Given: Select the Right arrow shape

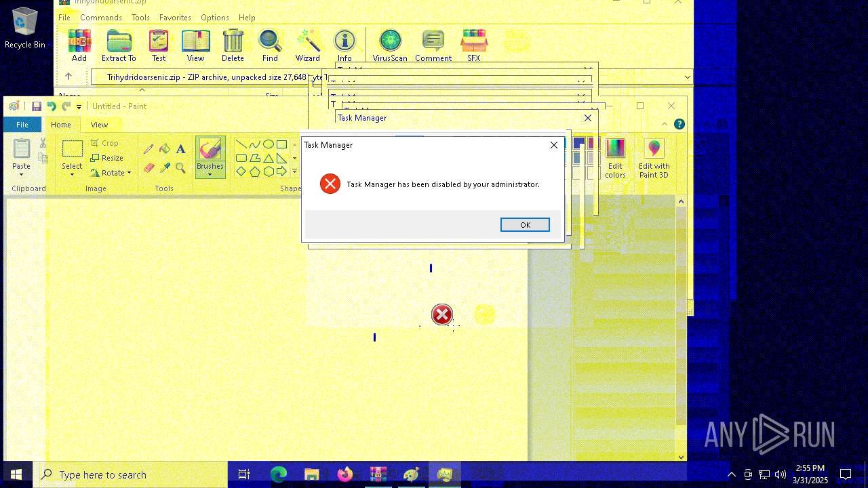Looking at the screenshot, I should click(x=281, y=171).
